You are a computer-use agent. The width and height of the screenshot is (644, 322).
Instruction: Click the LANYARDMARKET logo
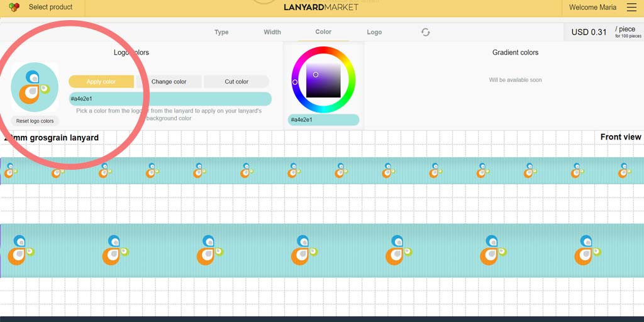pos(321,8)
